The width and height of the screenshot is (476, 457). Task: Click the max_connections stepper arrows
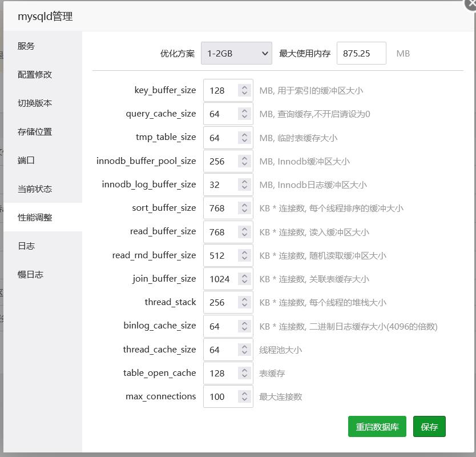click(x=244, y=396)
